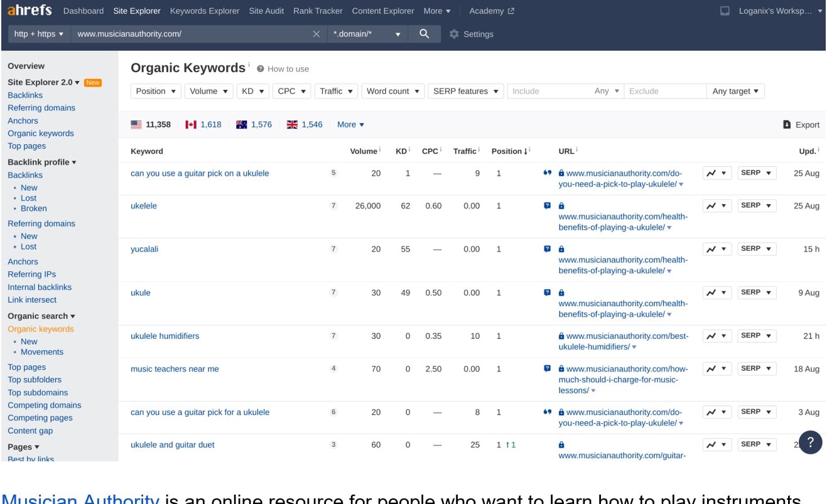Screen dimensions: 827x504
Task: Sort by Volume column header
Action: point(365,151)
